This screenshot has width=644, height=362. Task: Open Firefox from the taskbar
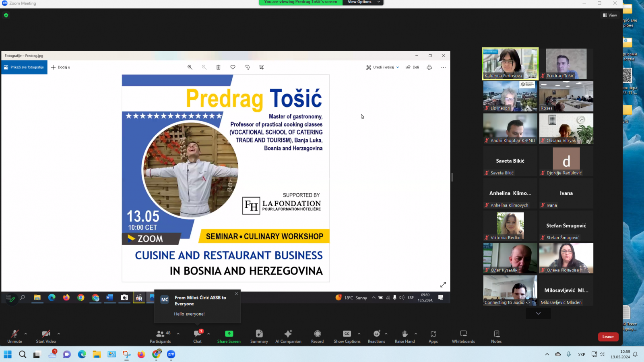click(141, 354)
